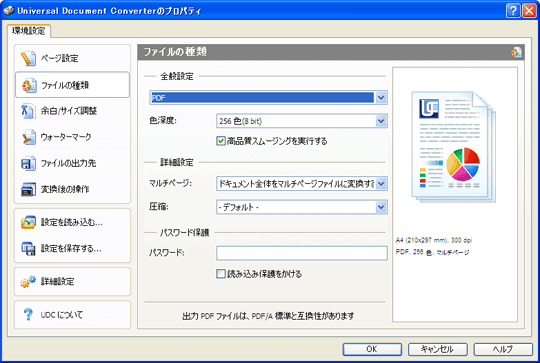Image resolution: width=540 pixels, height=363 pixels.
Task: Click the 圧縮: label
Action: [x=159, y=207]
